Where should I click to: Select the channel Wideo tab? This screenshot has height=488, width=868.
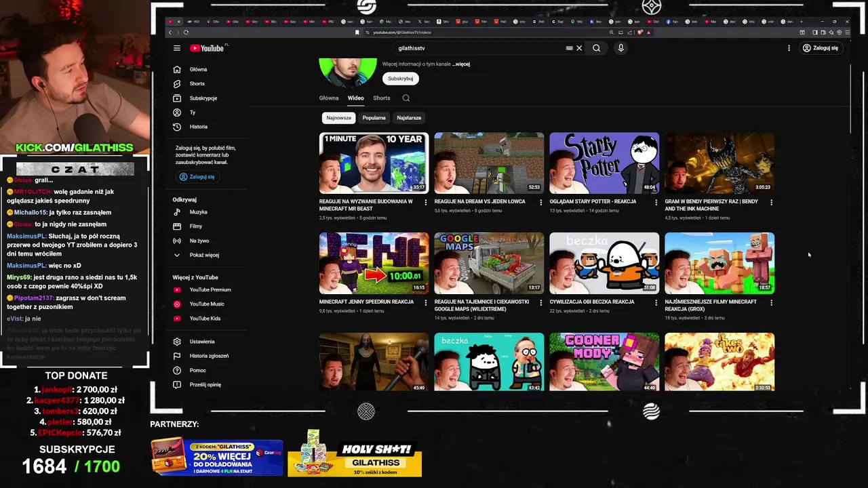356,98
